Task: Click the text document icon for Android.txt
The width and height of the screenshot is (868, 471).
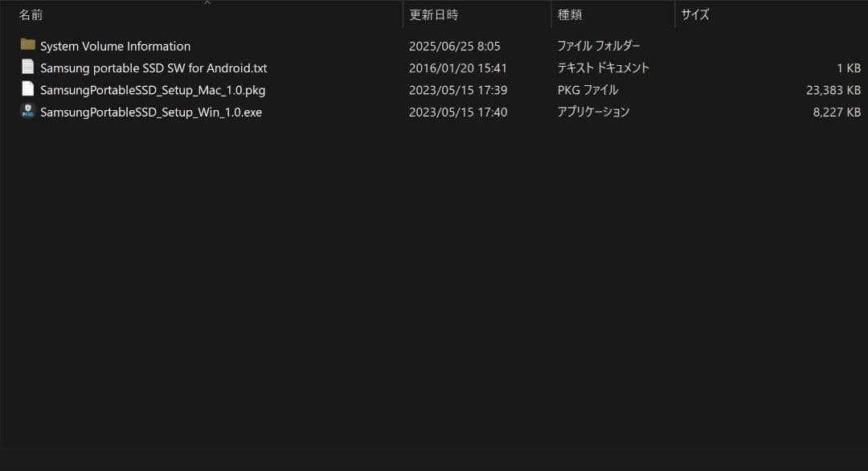Action: [27, 68]
